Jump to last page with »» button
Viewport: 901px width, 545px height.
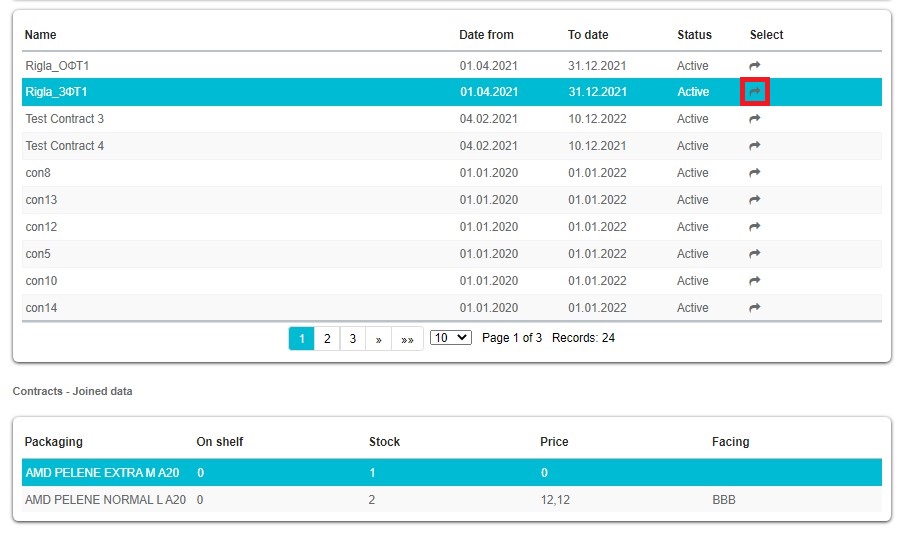[x=407, y=339]
